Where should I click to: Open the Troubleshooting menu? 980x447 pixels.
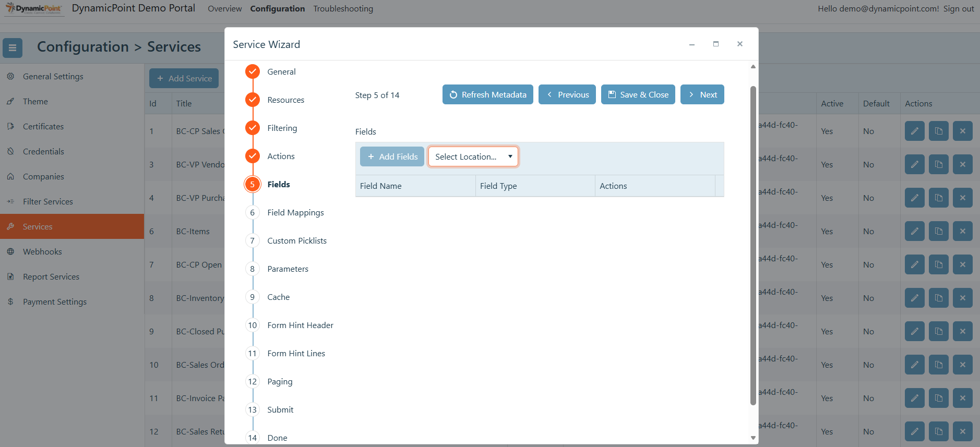point(343,9)
